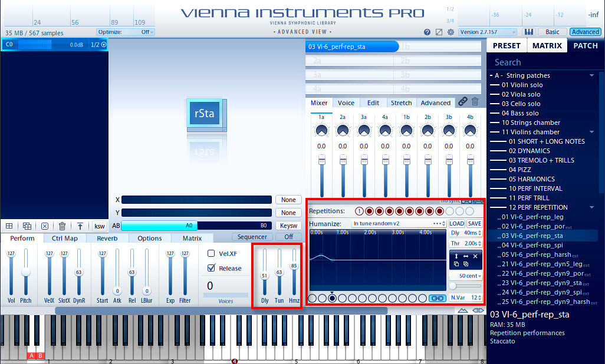Image resolution: width=605 pixels, height=364 pixels.
Task: Click the chain link icon beside Advanced tab
Action: click(463, 101)
